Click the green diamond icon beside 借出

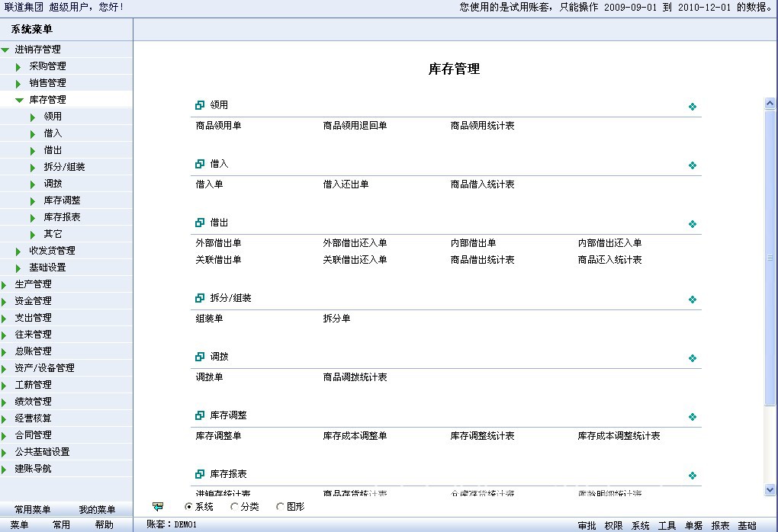tap(693, 223)
